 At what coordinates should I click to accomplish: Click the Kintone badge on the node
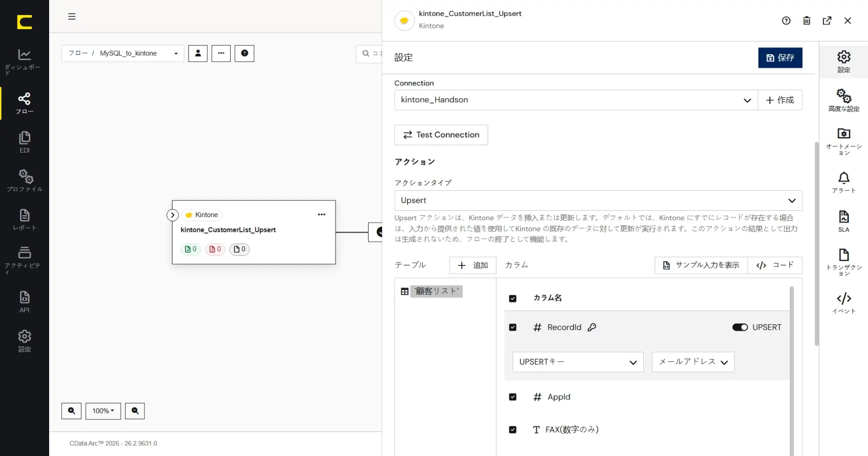click(x=202, y=215)
